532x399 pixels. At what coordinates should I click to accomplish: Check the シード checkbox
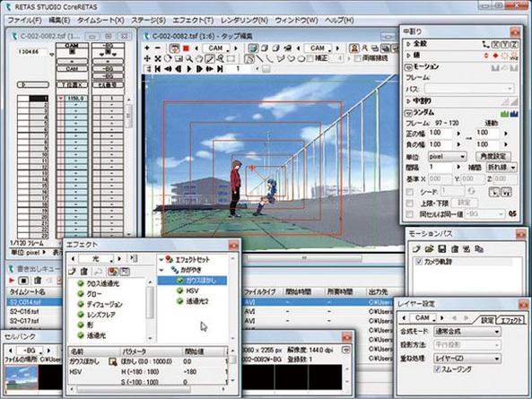coord(410,192)
